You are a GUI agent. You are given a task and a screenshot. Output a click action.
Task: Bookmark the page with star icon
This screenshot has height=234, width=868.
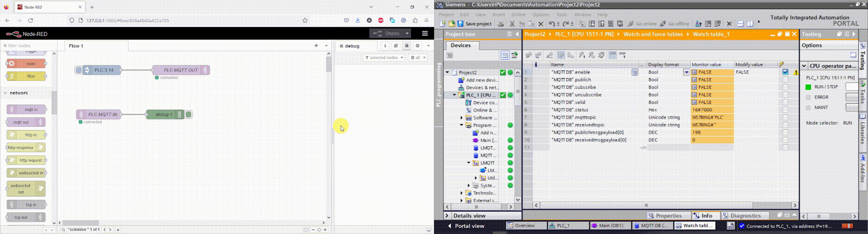click(x=305, y=20)
